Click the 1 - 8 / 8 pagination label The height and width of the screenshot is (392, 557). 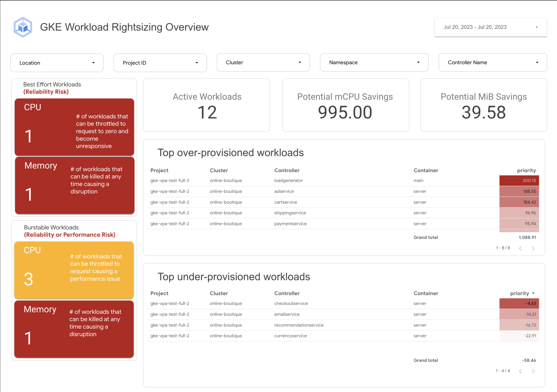click(x=503, y=248)
